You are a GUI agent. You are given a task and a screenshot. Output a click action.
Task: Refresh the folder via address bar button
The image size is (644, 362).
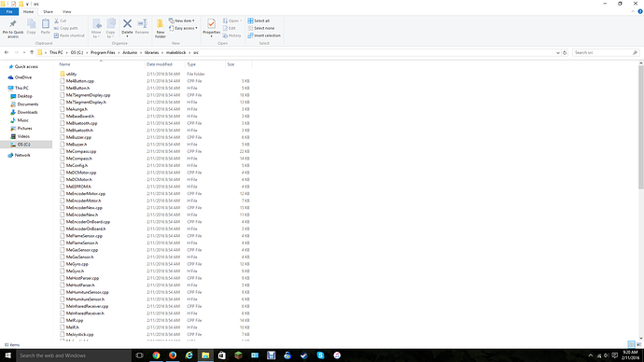pyautogui.click(x=565, y=52)
